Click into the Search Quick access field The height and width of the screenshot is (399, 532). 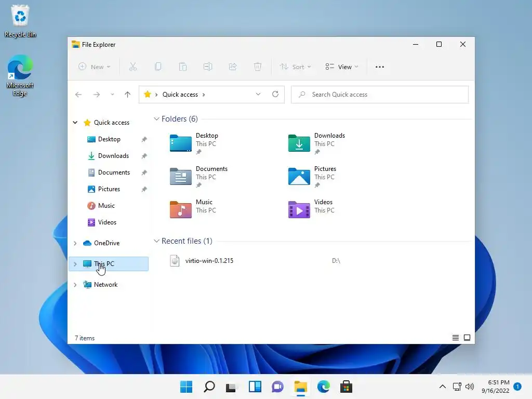pos(379,95)
